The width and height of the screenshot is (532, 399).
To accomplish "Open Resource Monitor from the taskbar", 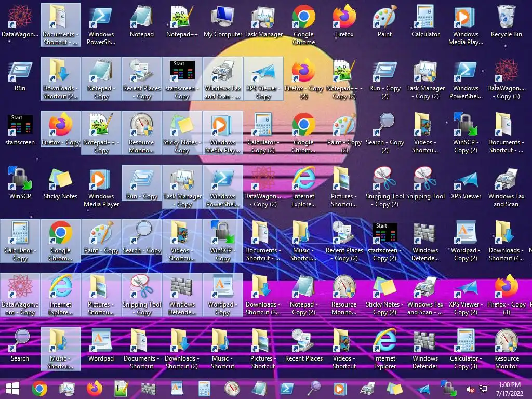I will pos(232,389).
